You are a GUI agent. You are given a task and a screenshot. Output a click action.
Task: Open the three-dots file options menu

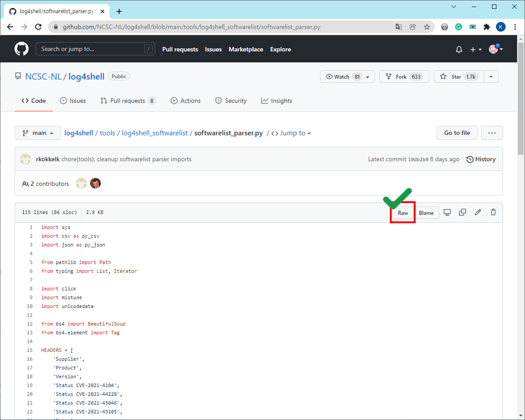click(492, 133)
